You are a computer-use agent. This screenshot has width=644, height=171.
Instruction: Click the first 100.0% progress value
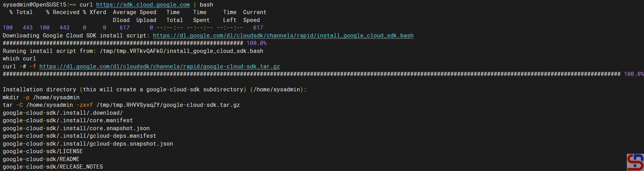coord(256,43)
